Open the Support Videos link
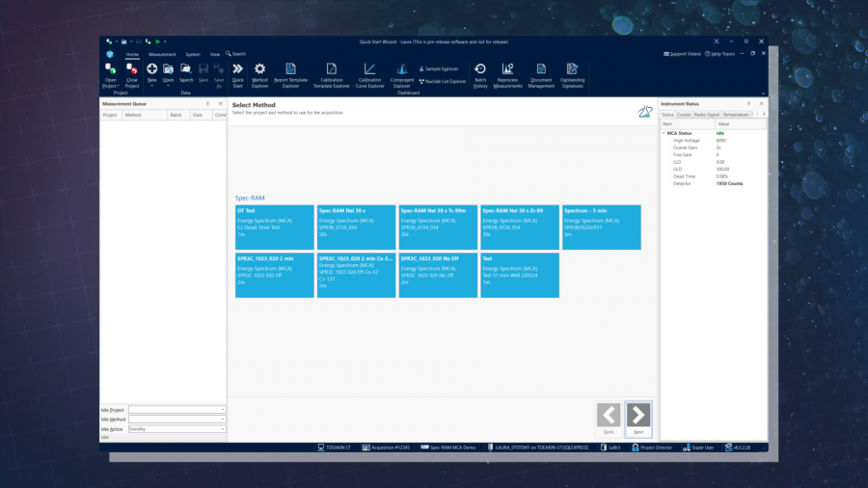The image size is (868, 488). [x=685, y=54]
